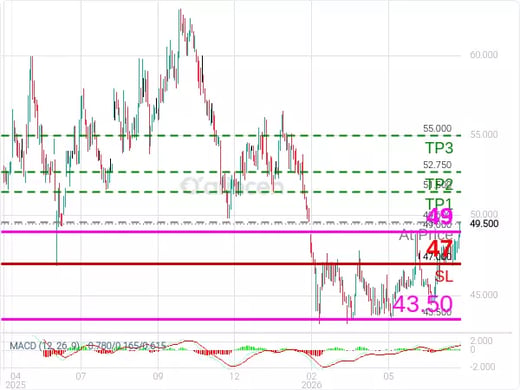Click the 2.000 MACD scale value

(481, 341)
